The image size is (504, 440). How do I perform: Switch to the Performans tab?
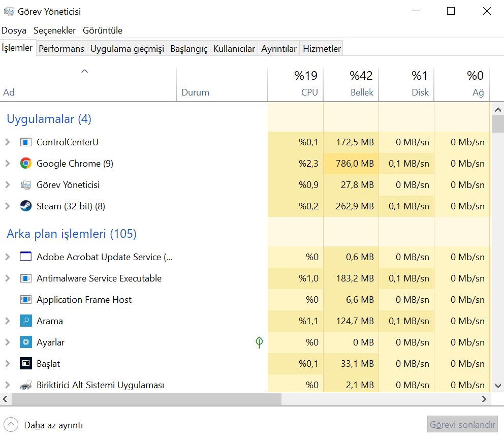pyautogui.click(x=61, y=49)
